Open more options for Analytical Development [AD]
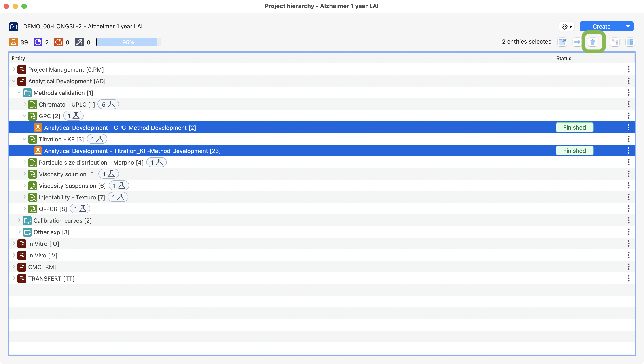The height and width of the screenshot is (364, 644). point(629,81)
